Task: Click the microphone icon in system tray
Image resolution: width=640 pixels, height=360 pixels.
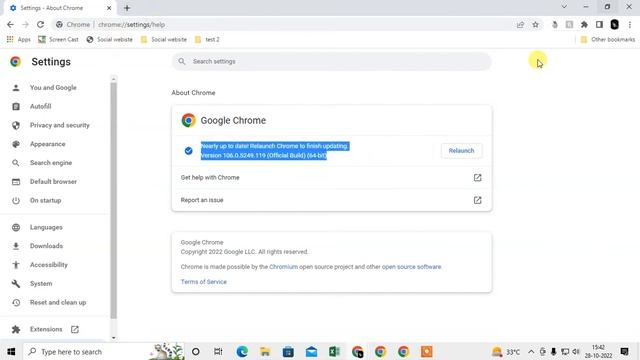Action: (x=553, y=351)
